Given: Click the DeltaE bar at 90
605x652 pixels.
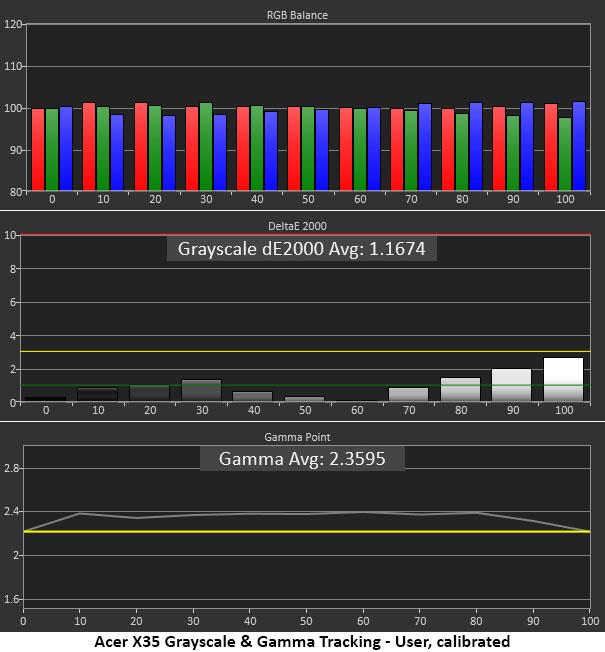Looking at the screenshot, I should pos(511,385).
